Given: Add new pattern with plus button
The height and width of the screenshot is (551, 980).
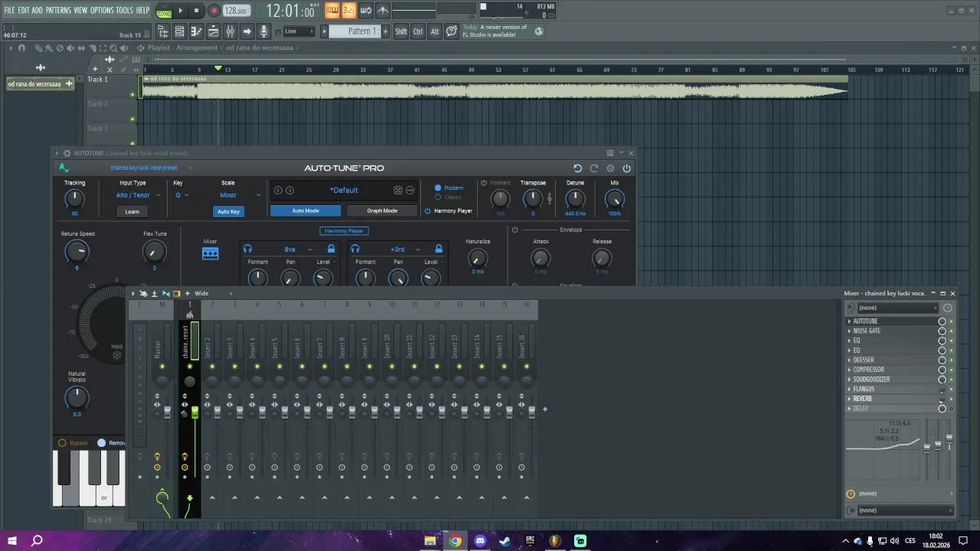Looking at the screenshot, I should [x=385, y=31].
